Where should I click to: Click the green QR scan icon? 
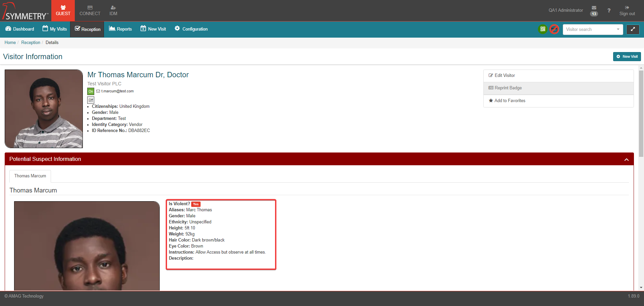point(543,29)
